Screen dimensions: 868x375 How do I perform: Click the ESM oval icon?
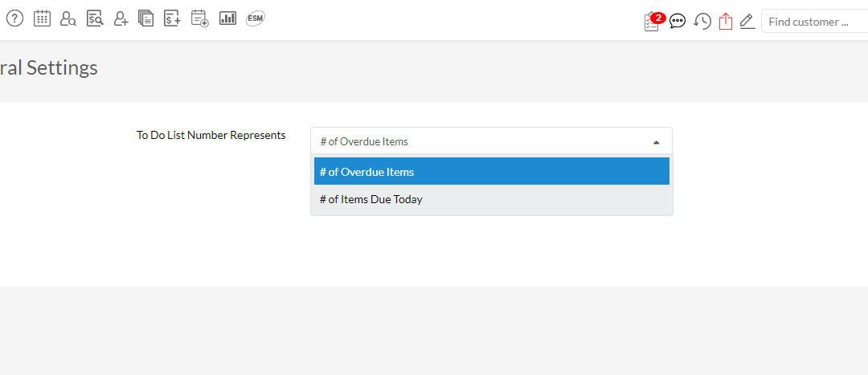[x=256, y=18]
